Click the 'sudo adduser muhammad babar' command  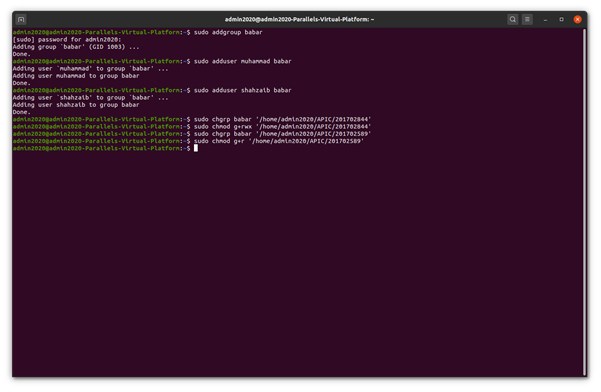(x=243, y=61)
